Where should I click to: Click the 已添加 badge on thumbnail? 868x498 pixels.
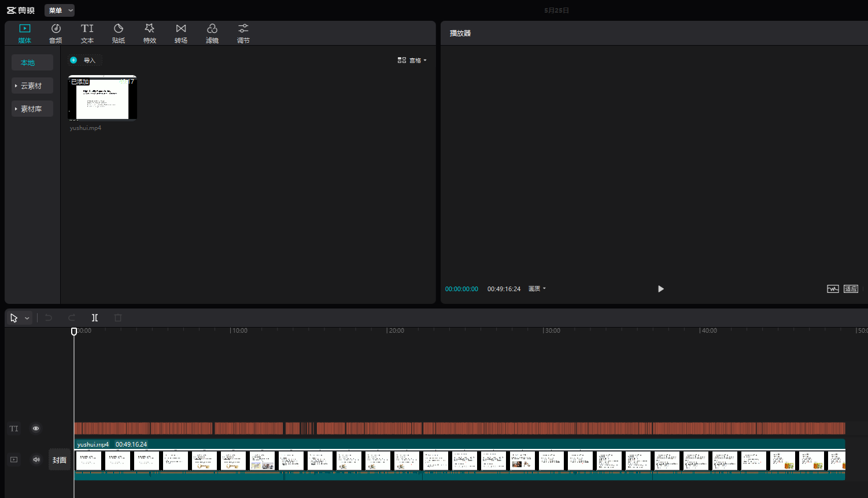(80, 82)
